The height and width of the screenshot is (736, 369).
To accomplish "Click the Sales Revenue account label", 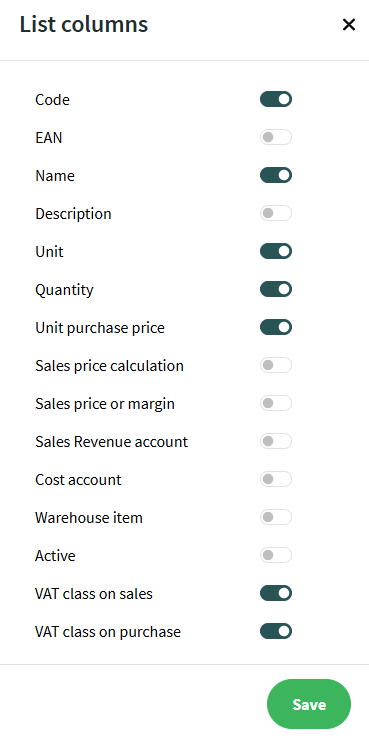I will point(111,442).
